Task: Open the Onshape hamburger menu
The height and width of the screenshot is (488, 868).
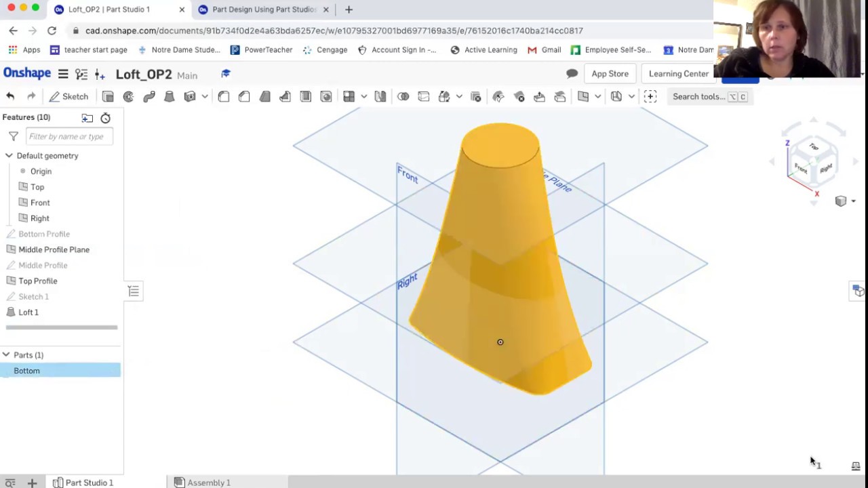Action: point(63,74)
